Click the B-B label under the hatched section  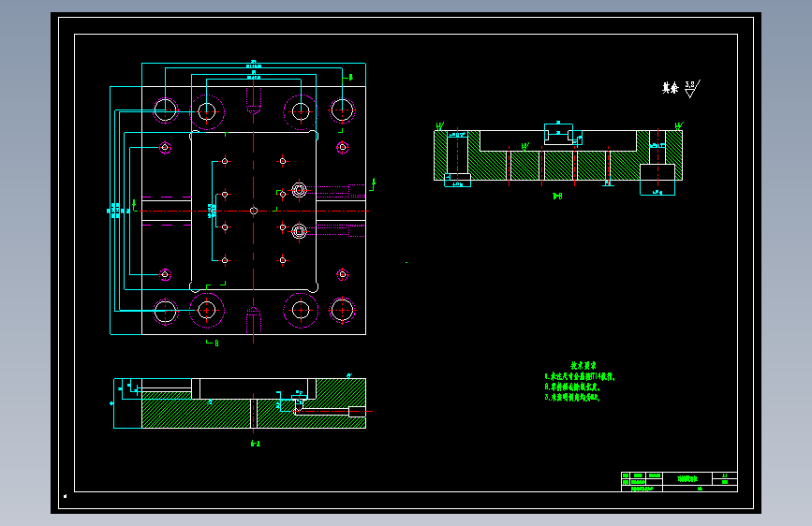(x=557, y=197)
